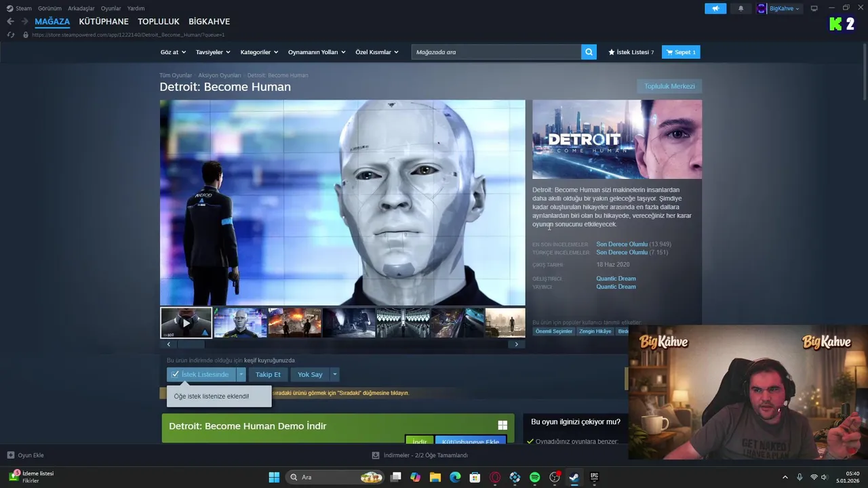Open the Aksiyon Oyunları breadcrumb

[x=220, y=75]
